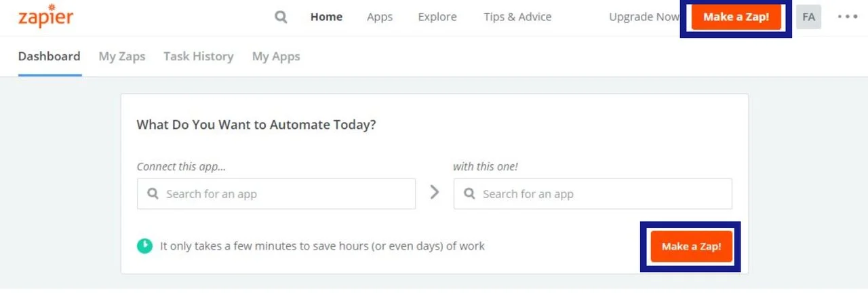Switch to the My Apps tab
This screenshot has width=868, height=293.
[276, 56]
